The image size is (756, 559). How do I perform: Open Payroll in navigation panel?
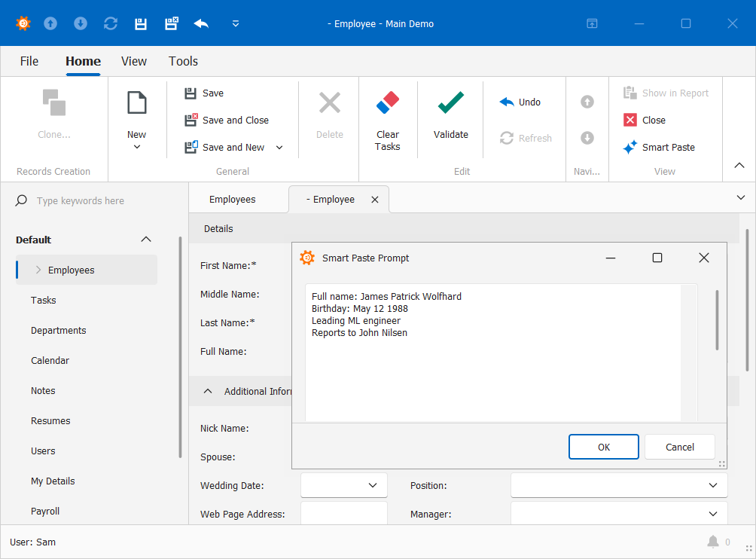[45, 512]
